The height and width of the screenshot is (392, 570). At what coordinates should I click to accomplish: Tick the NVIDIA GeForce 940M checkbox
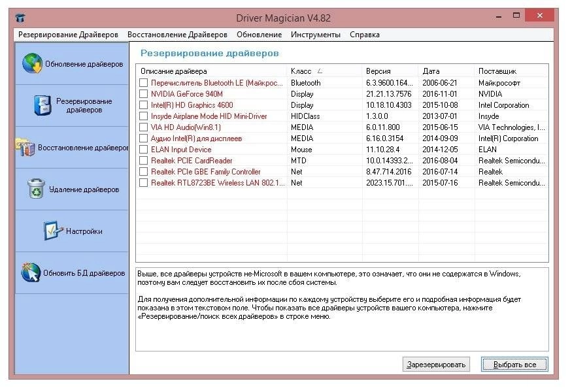coord(144,94)
